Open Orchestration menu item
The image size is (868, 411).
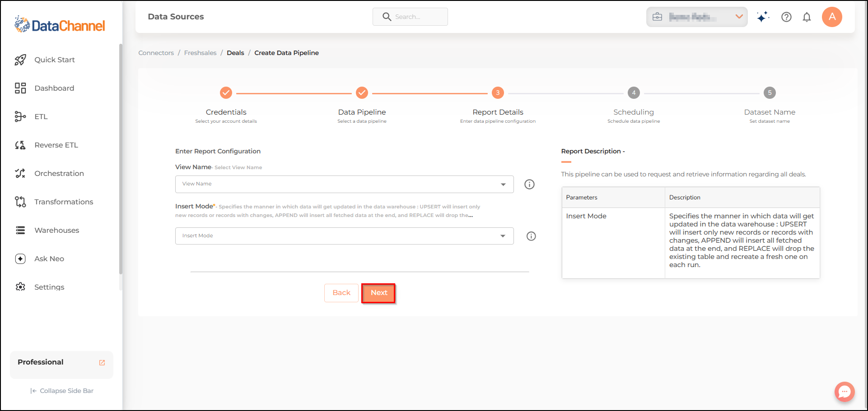click(59, 173)
